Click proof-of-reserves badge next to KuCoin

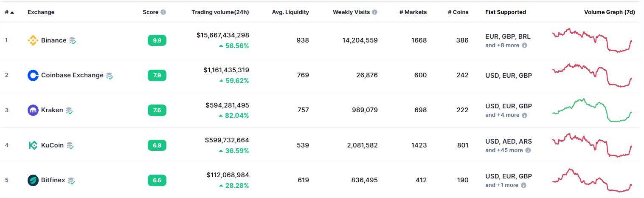(x=70, y=146)
